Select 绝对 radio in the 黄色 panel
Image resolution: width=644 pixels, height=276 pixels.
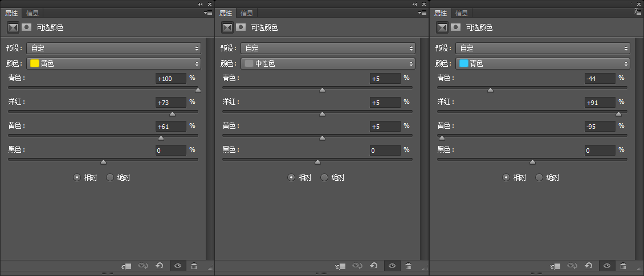point(110,177)
